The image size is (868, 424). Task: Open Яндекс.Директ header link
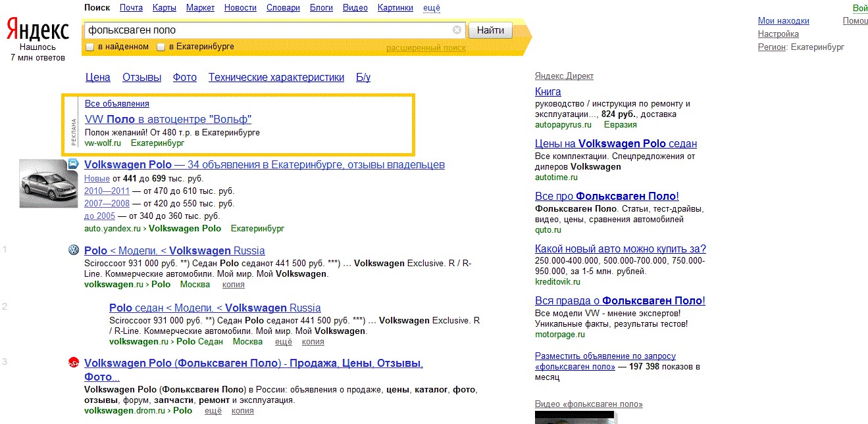[564, 76]
